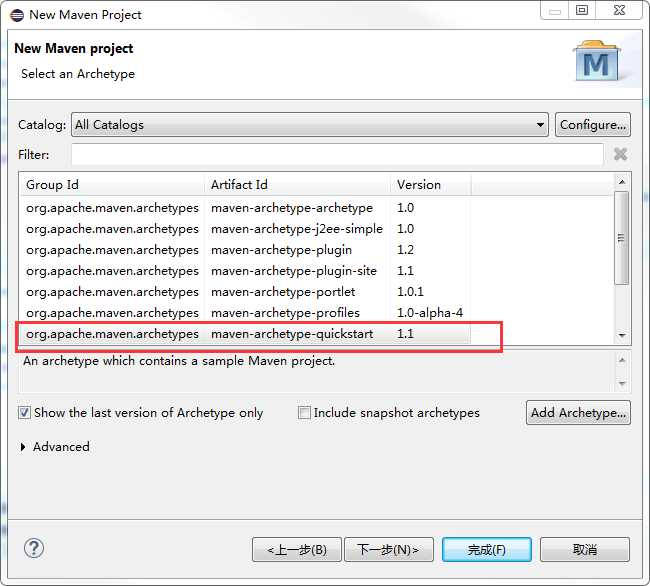Expand the Advanced section
Viewport: 650px width, 586px height.
pyautogui.click(x=23, y=447)
